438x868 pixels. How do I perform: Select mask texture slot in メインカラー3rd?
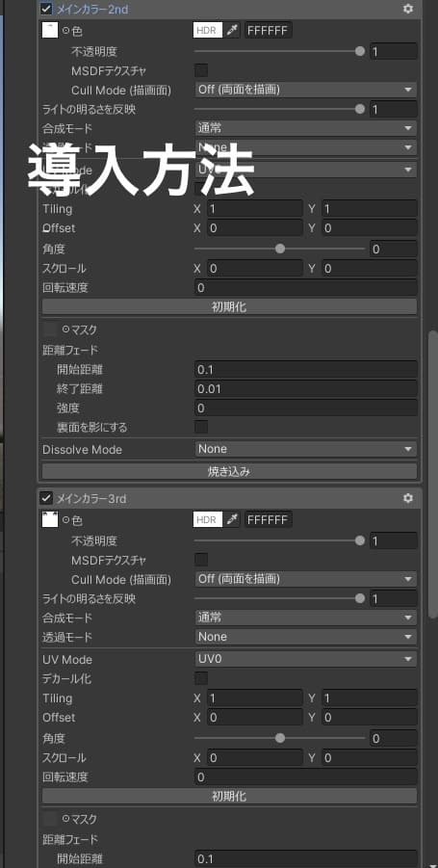click(50, 818)
